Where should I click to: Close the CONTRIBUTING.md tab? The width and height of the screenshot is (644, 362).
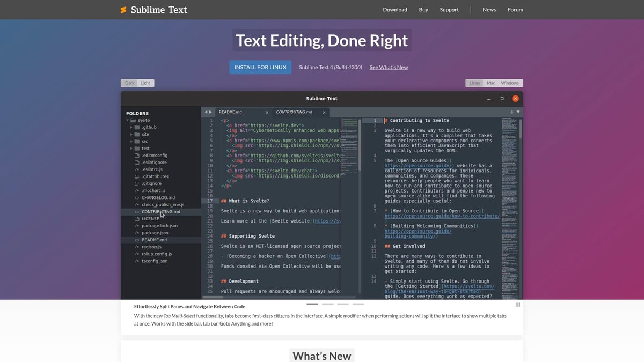point(324,112)
